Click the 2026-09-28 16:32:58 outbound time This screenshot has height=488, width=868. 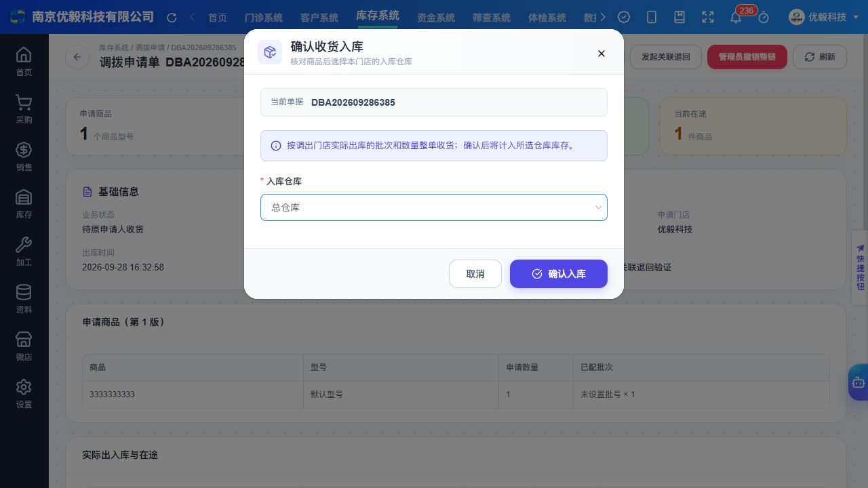tap(123, 267)
